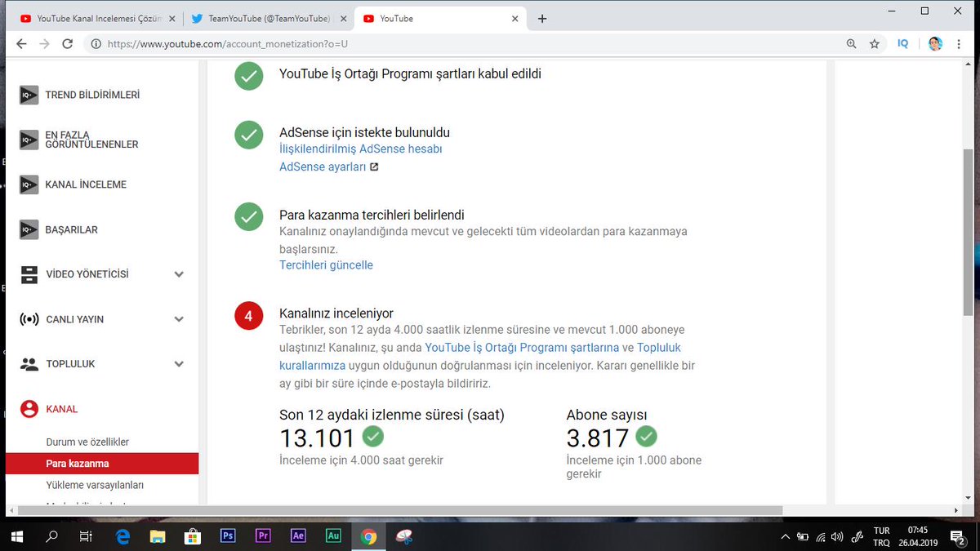The image size is (980, 551).
Task: Open Yükleme varsayılanları menu item
Action: click(95, 485)
